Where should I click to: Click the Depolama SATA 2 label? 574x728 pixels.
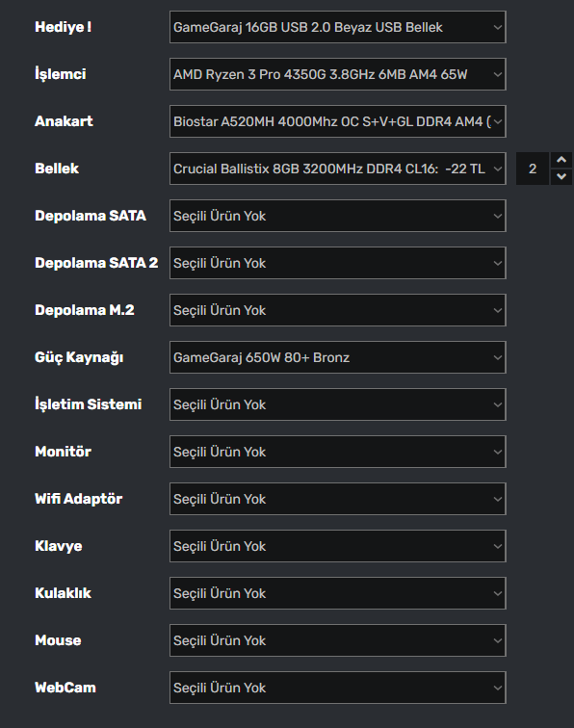[96, 263]
